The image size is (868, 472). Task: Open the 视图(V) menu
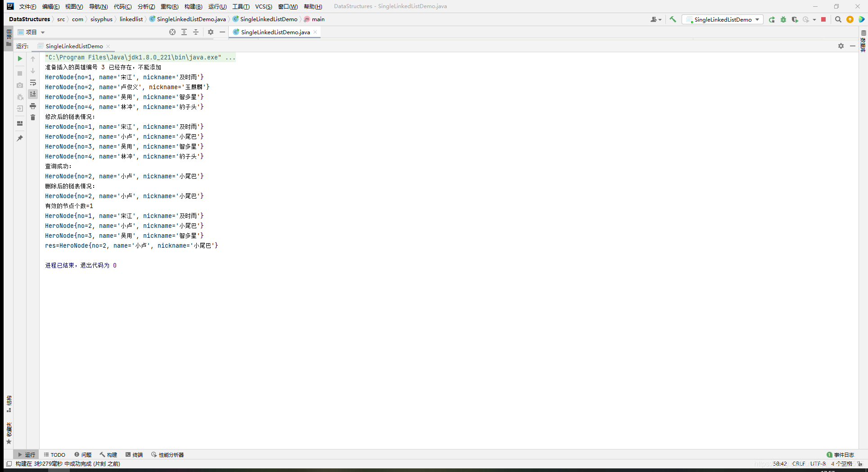(74, 6)
